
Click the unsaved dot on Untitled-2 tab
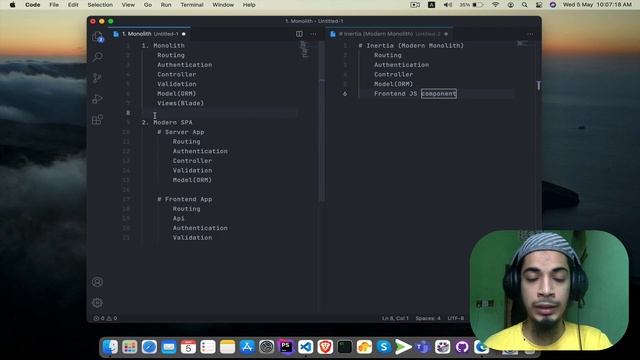click(446, 34)
